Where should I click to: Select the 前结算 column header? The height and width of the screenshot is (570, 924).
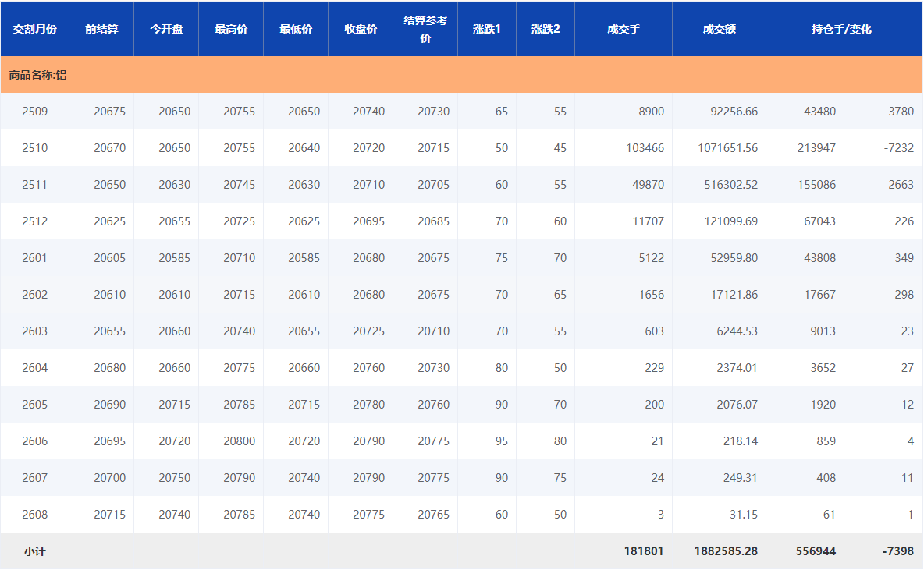point(101,29)
